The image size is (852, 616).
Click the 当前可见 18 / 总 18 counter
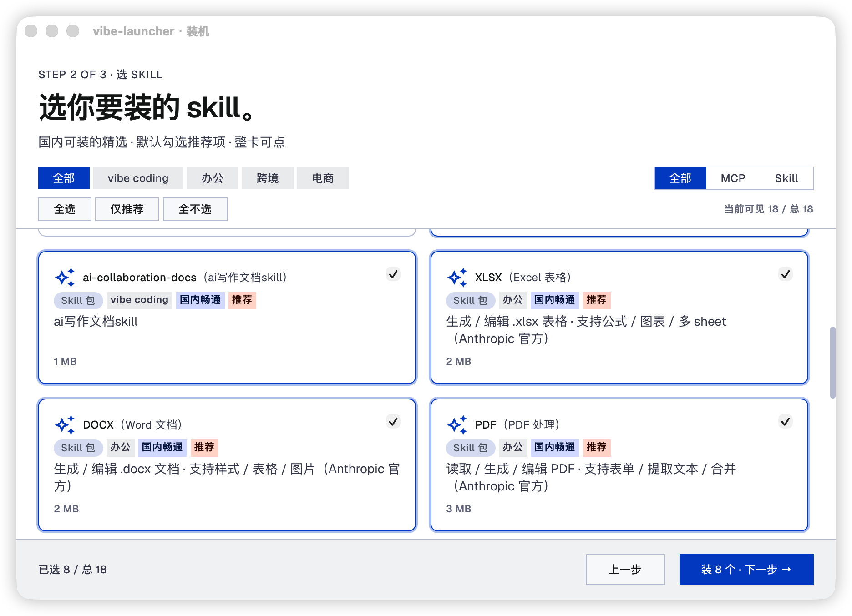pyautogui.click(x=769, y=209)
